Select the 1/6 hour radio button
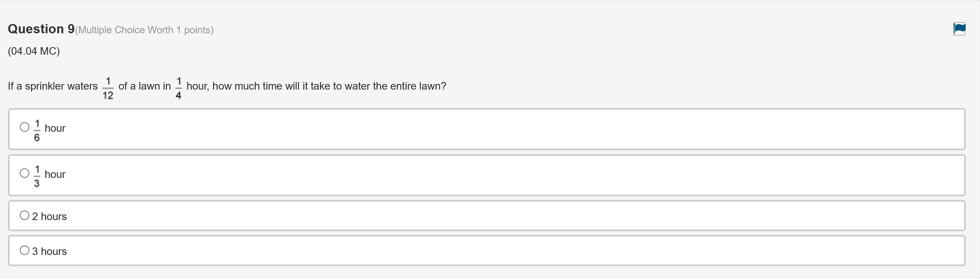This screenshot has width=980, height=279. pyautogui.click(x=24, y=127)
